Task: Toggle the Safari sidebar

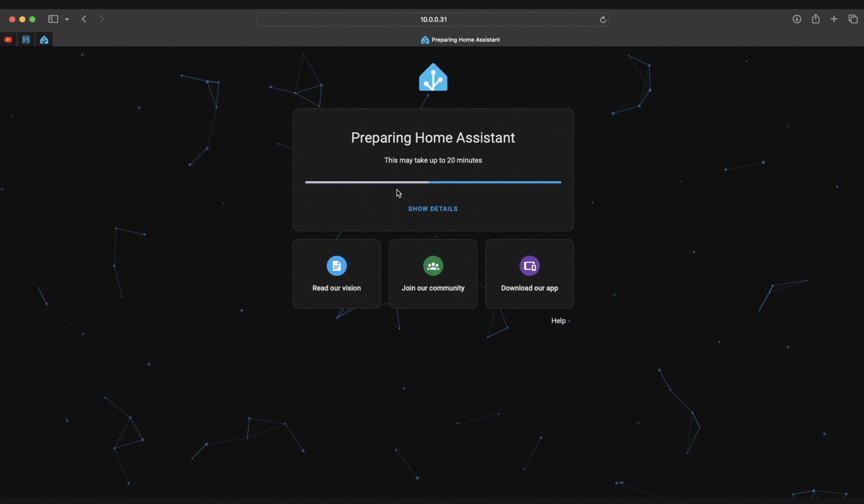Action: click(53, 19)
